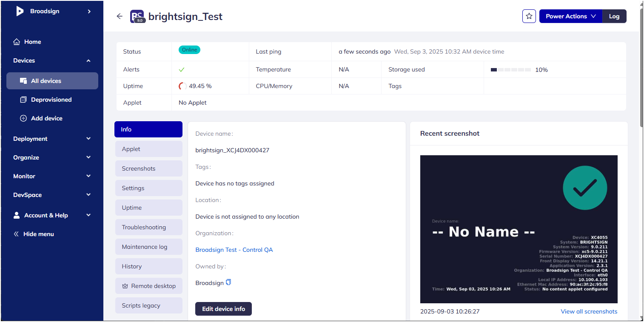This screenshot has width=644, height=322.
Task: Open the Settings tab
Action: [148, 188]
